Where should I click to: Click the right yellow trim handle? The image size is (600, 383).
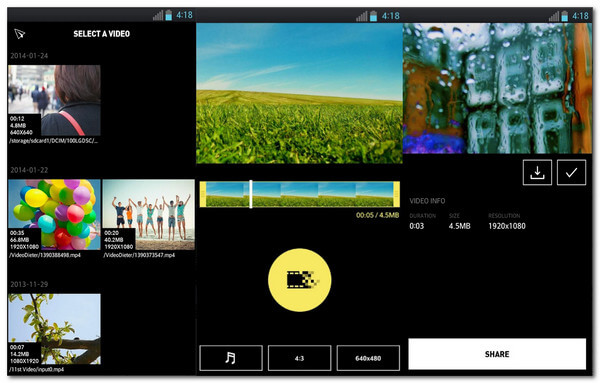pos(396,194)
